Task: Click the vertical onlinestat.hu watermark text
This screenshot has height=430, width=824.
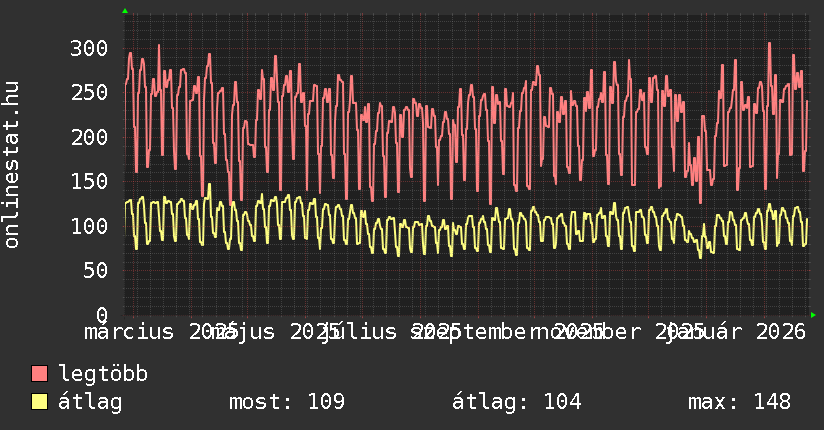Action: point(13,166)
